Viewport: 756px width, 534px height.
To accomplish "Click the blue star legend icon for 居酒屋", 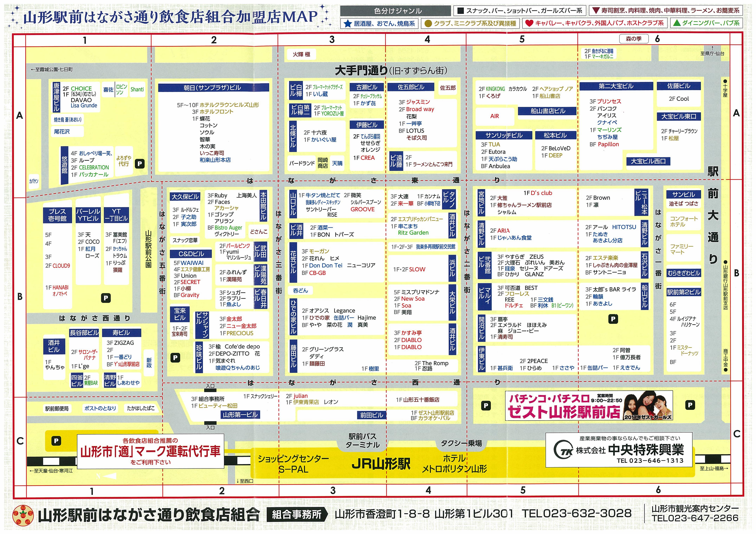I will pos(348,23).
